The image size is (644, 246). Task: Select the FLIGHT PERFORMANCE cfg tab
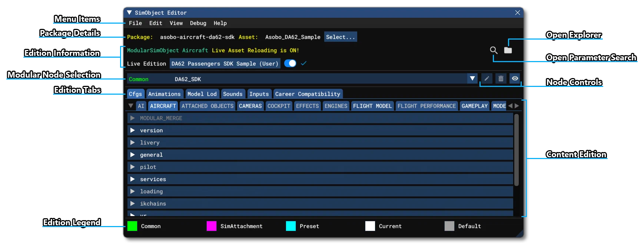click(426, 106)
